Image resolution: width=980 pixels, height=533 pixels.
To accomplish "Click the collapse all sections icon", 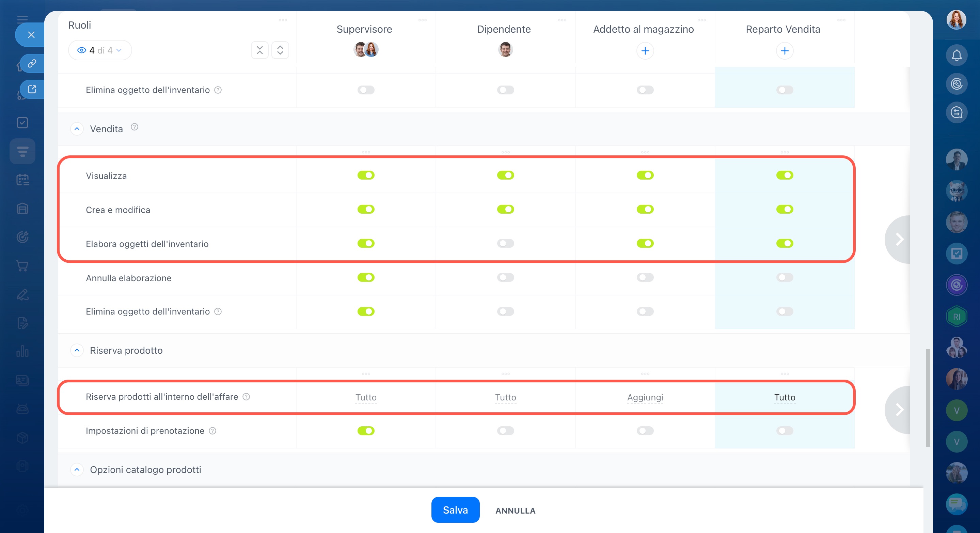I will point(259,50).
